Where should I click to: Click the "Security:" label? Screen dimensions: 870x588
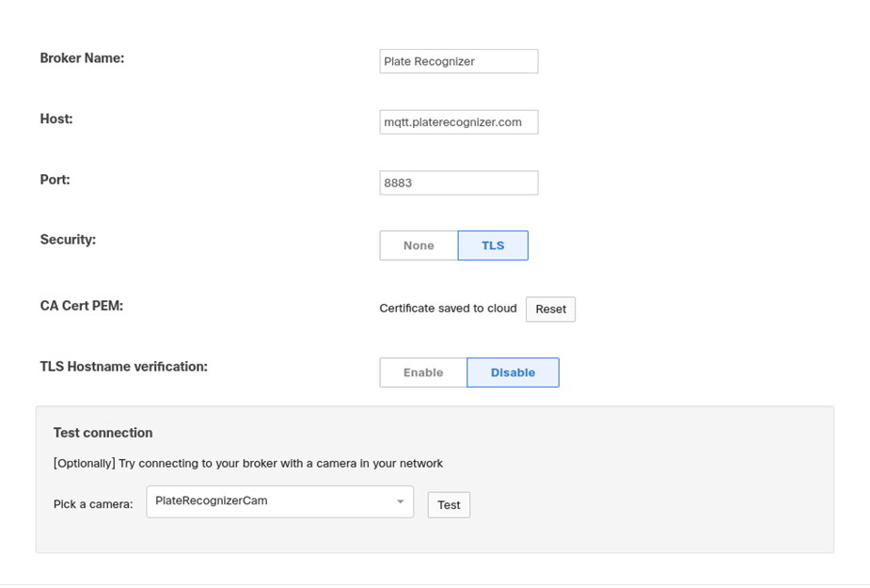68,239
